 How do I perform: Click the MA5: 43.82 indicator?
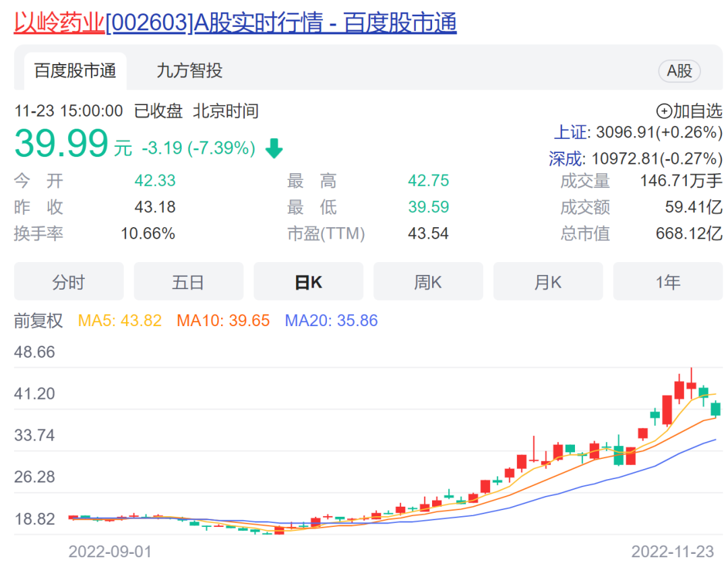(120, 321)
